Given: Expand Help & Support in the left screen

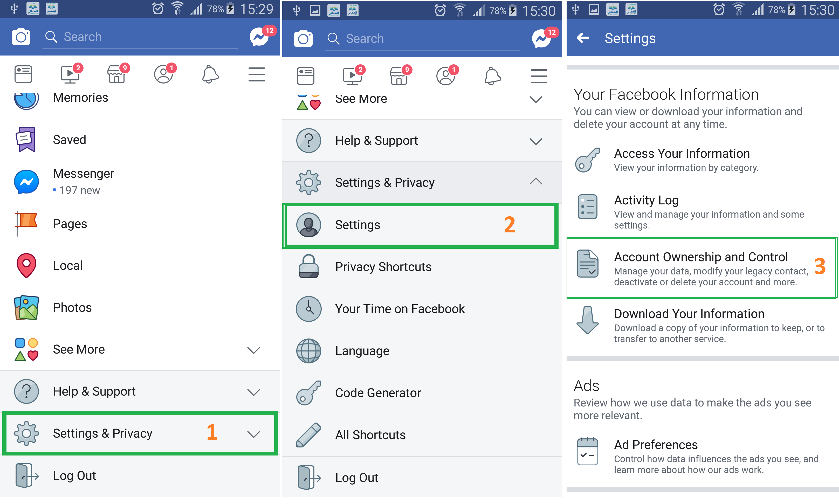Looking at the screenshot, I should coord(140,392).
